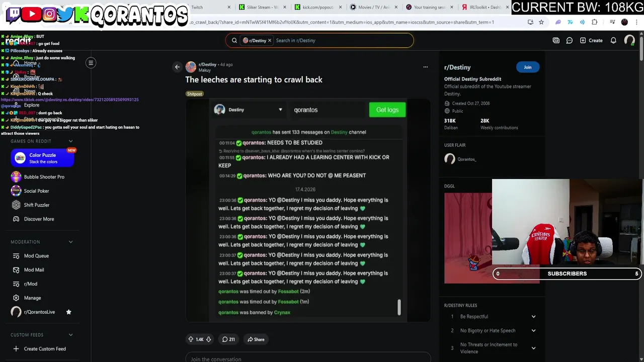Viewport: 644px width, 362px height.
Task: Remove the r/Destiny search filter chip
Action: click(269, 40)
